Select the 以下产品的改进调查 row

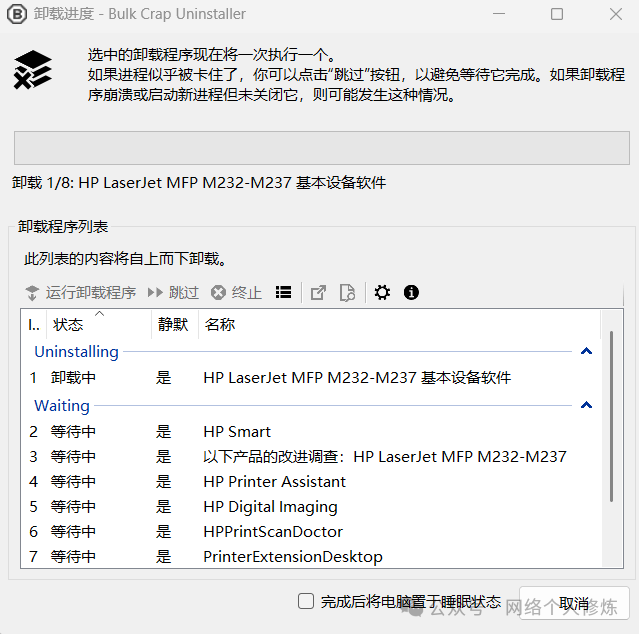(311, 456)
